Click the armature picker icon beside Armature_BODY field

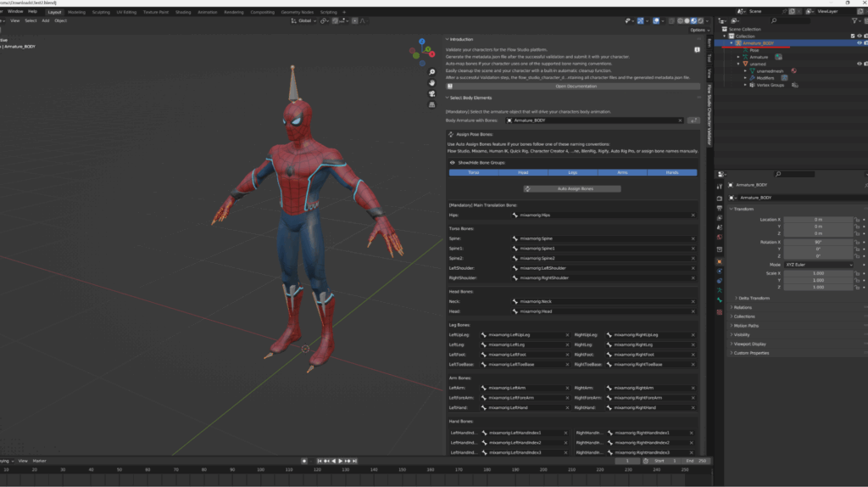pyautogui.click(x=693, y=120)
